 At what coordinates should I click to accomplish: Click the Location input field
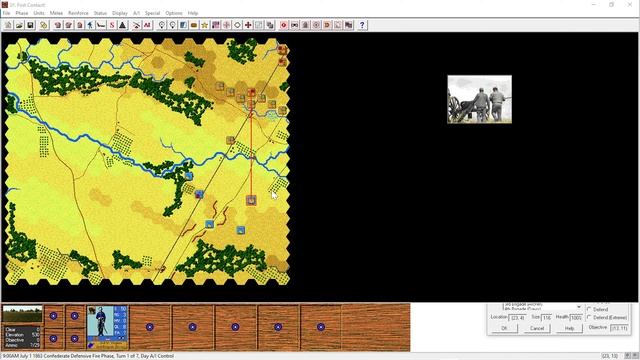[517, 318]
